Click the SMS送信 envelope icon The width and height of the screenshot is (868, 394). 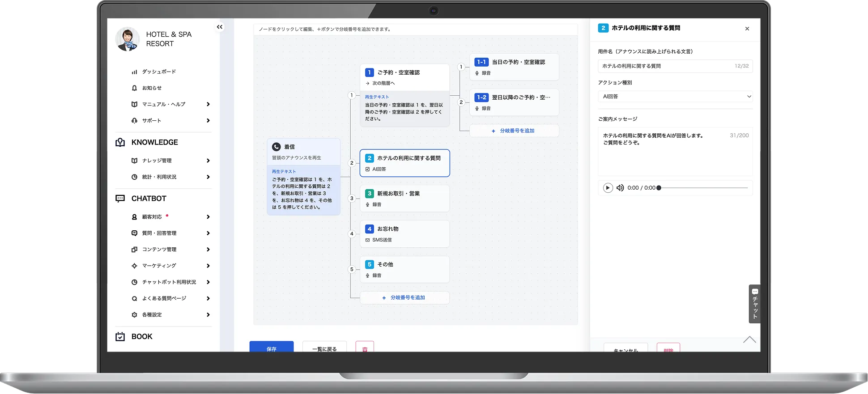point(367,240)
